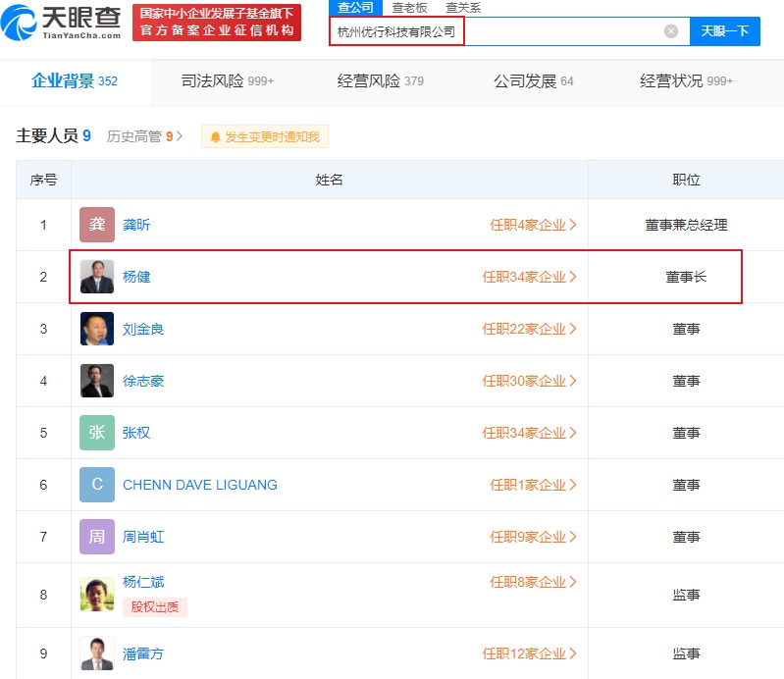Click the 姓名 column header

(x=329, y=180)
